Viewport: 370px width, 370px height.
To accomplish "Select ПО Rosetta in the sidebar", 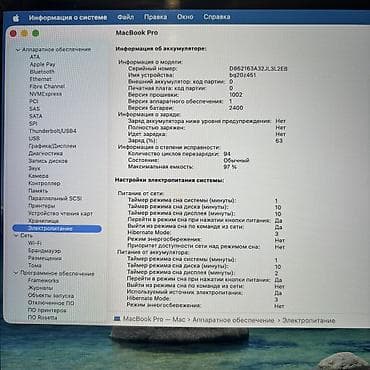I will coord(42,318).
